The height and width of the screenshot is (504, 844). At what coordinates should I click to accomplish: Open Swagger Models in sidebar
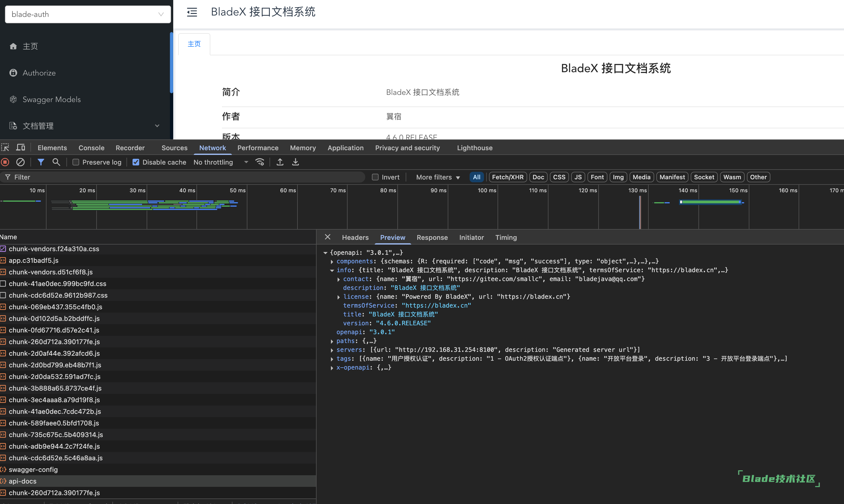coord(52,100)
